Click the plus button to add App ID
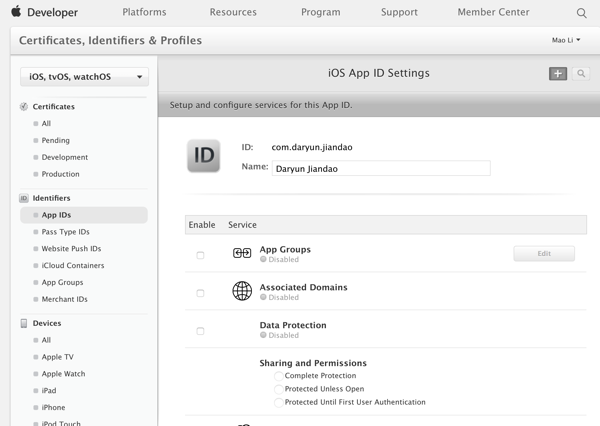The width and height of the screenshot is (600, 426). tap(558, 74)
